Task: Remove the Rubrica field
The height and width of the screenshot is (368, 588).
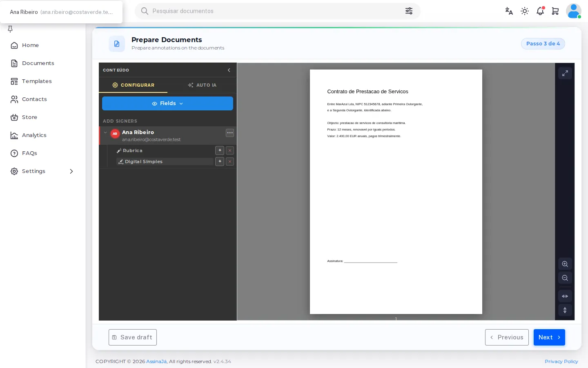Action: 230,150
